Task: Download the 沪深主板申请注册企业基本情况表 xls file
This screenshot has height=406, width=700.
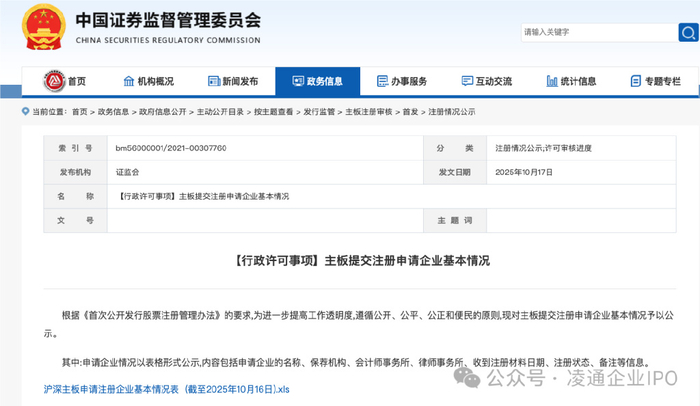Action: coord(167,389)
